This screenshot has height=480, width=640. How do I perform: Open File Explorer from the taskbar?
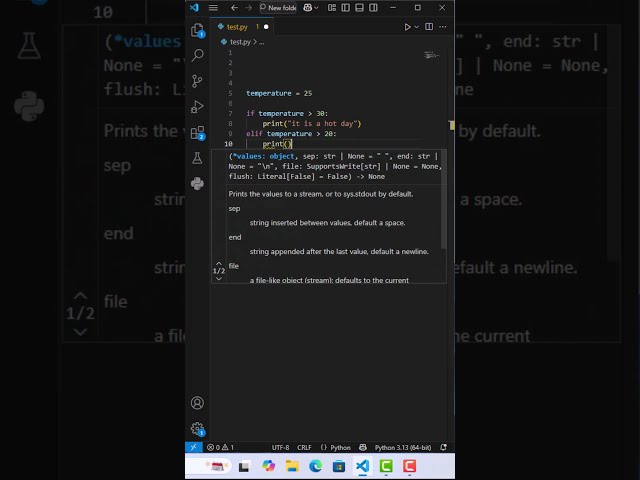pos(292,466)
